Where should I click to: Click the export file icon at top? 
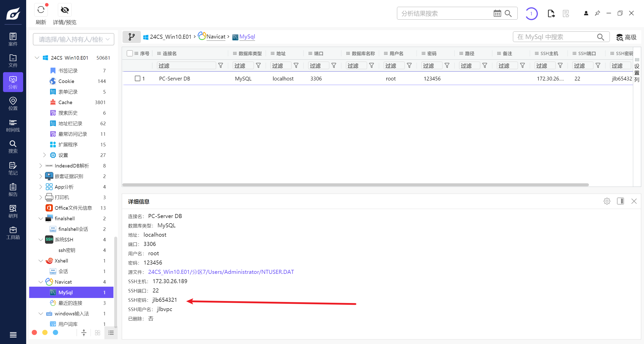[551, 13]
